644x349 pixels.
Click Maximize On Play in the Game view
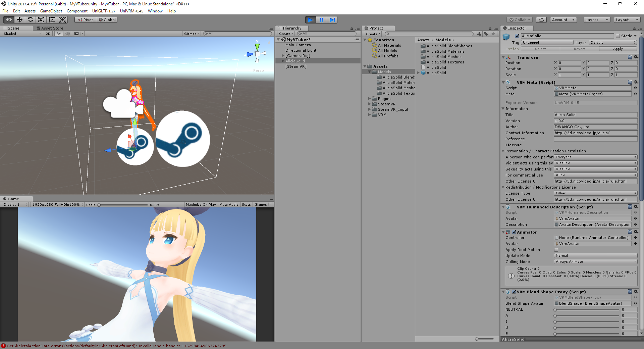201,204
